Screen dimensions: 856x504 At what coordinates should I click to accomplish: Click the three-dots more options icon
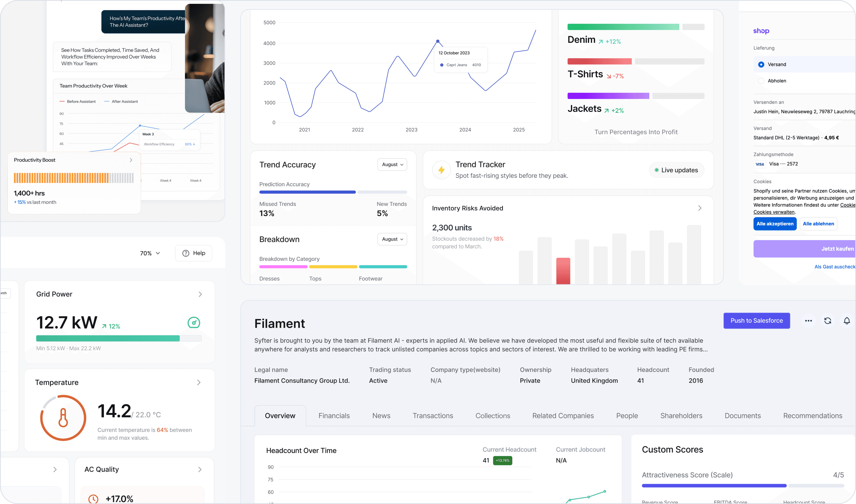coord(808,320)
